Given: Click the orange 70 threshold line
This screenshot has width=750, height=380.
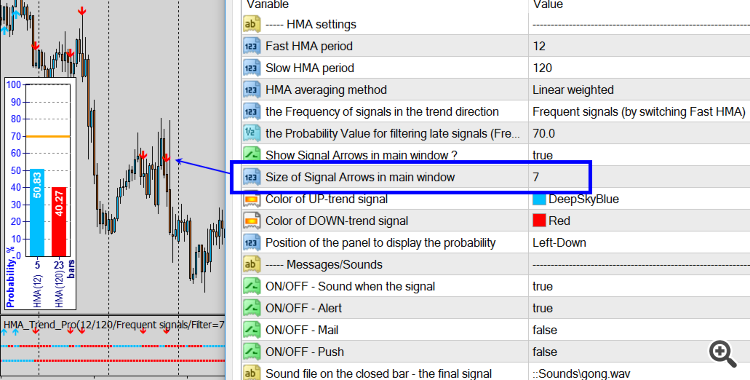Looking at the screenshot, I should click(48, 136).
